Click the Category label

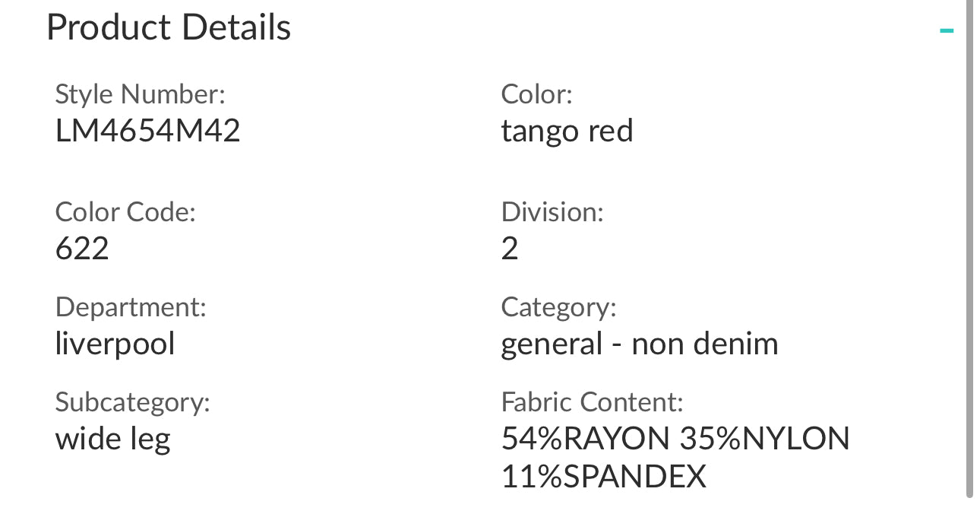[x=558, y=307]
